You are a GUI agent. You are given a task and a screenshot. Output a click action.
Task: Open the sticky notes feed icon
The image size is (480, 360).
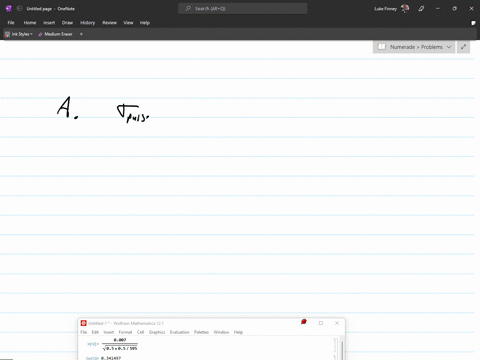click(x=473, y=23)
